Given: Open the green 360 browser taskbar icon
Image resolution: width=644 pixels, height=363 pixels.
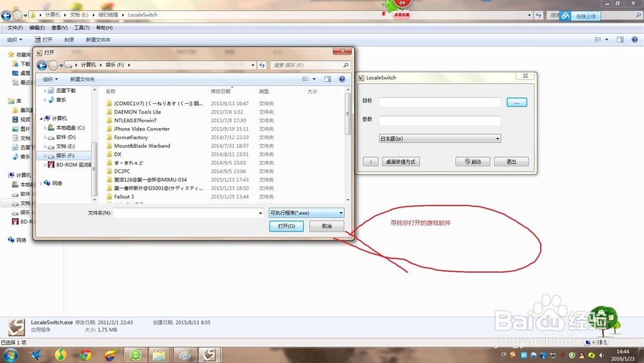Looking at the screenshot, I should pos(135,355).
